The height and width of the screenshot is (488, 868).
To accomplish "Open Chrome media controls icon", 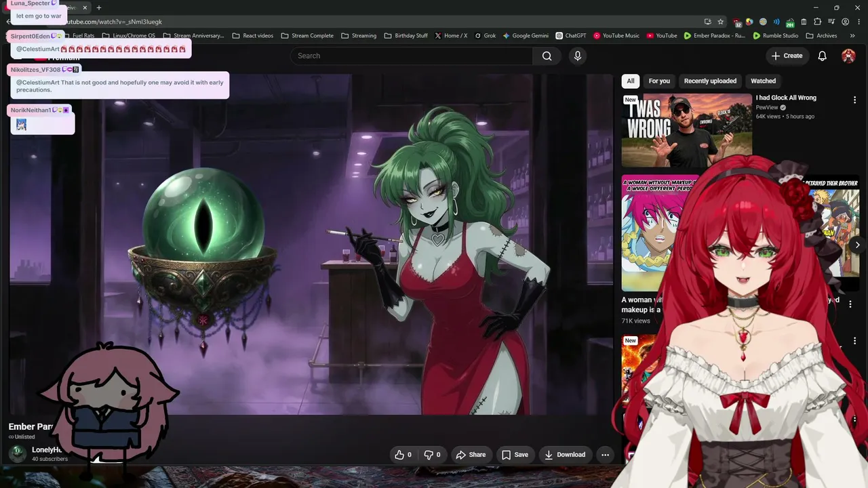I will coord(831,22).
